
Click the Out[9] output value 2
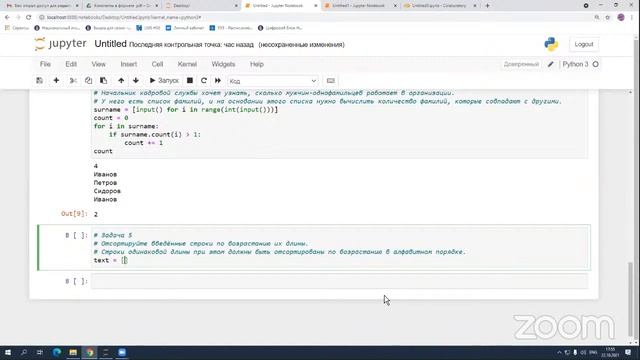[96, 214]
